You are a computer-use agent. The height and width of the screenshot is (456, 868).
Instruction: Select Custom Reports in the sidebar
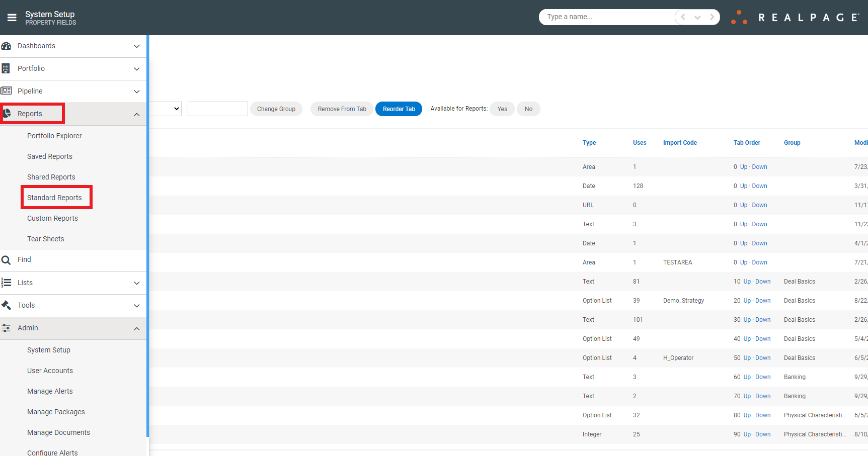(x=52, y=218)
